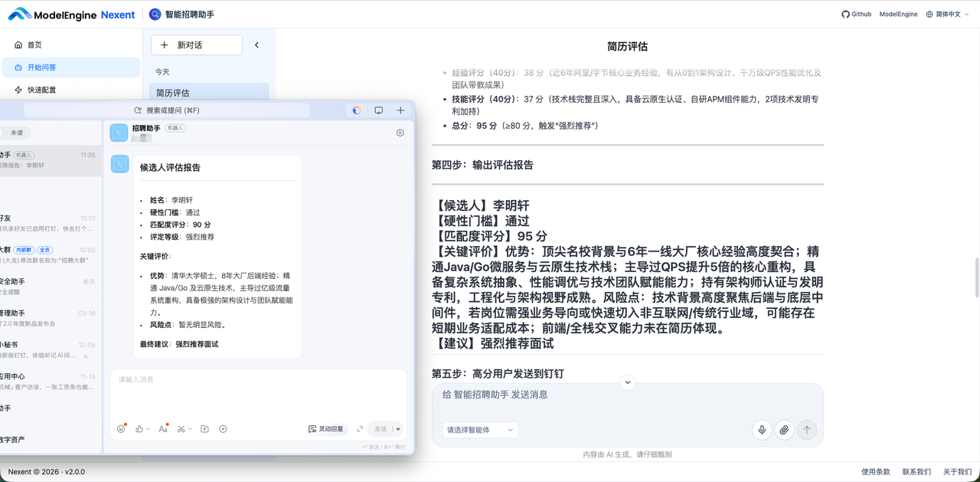The width and height of the screenshot is (980, 482).
Task: Open the font formatting Aa tool
Action: 162,428
